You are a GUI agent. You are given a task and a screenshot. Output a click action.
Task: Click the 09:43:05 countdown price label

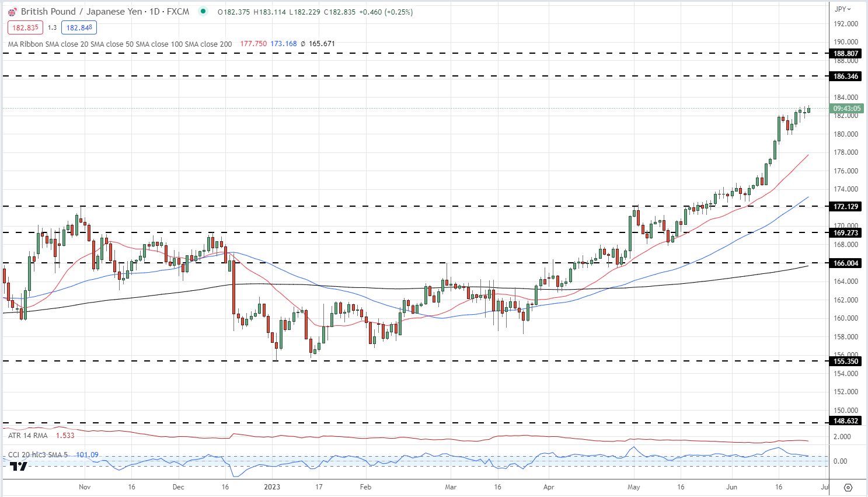coord(846,109)
